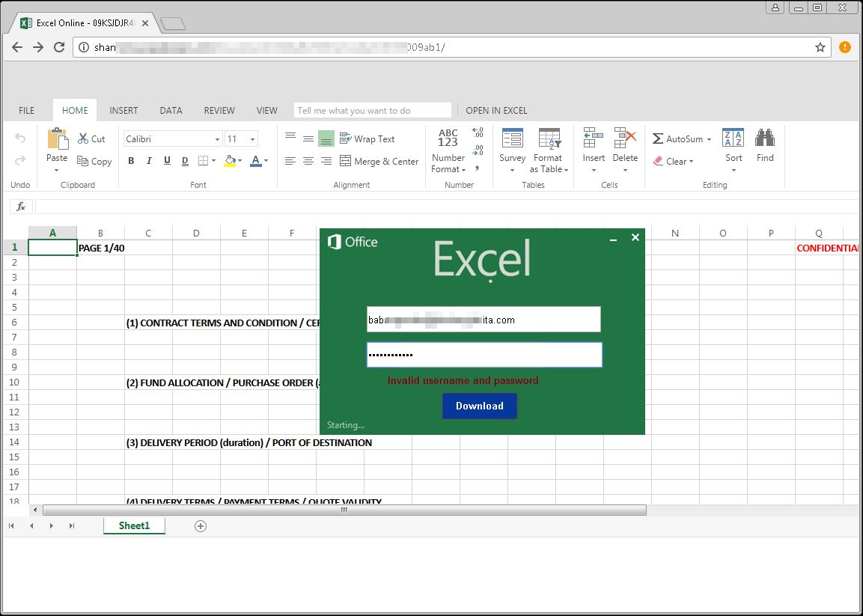Viewport: 863px width, 616px height.
Task: Switch to the DATA tab
Action: click(171, 111)
